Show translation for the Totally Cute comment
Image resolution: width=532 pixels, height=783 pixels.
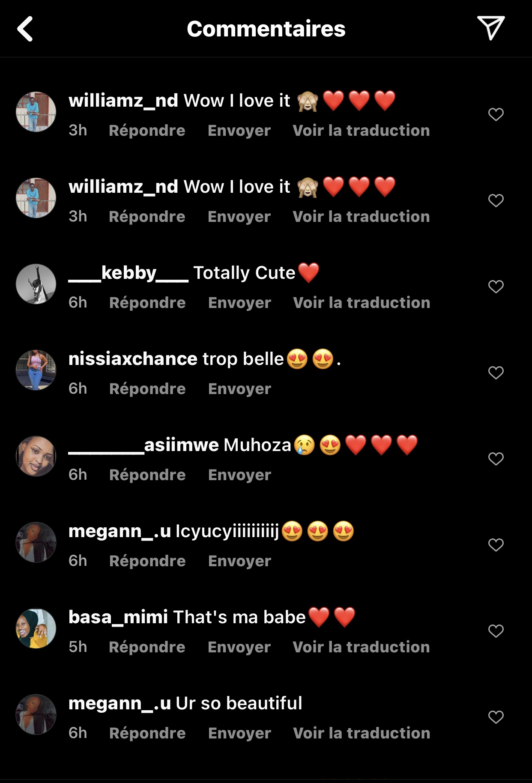pos(362,303)
